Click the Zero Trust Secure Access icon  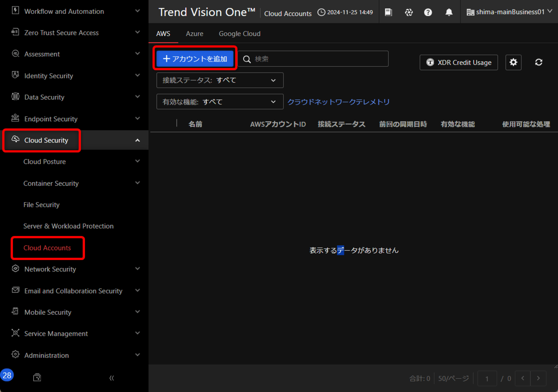[15, 32]
